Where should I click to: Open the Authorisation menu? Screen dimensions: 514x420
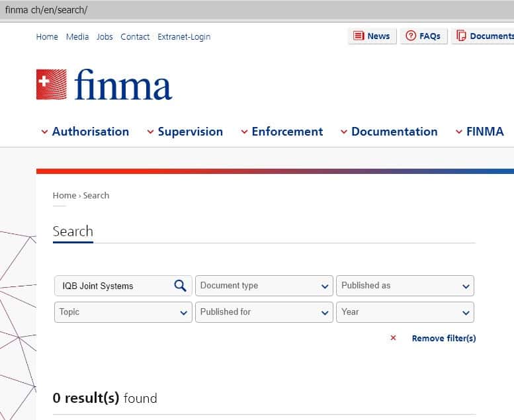pyautogui.click(x=91, y=132)
